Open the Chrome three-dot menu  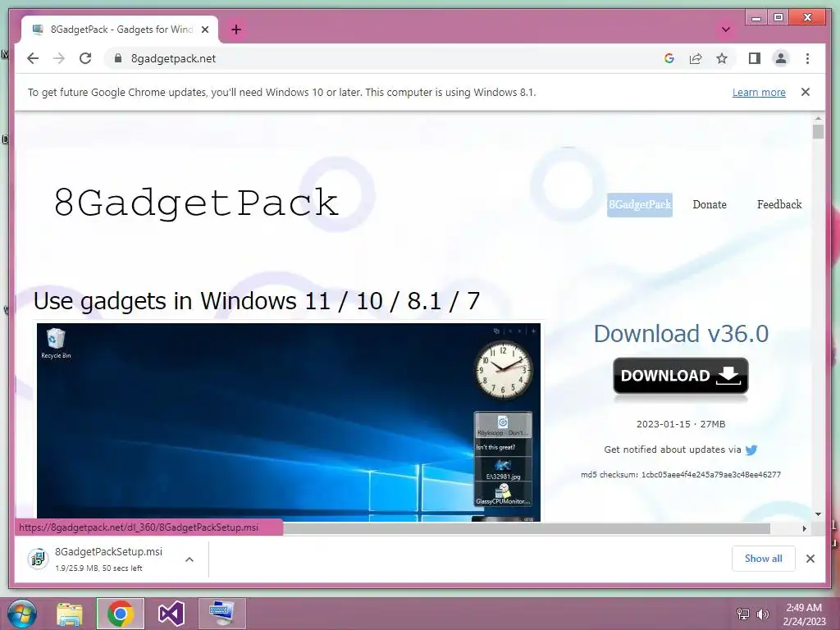click(807, 58)
